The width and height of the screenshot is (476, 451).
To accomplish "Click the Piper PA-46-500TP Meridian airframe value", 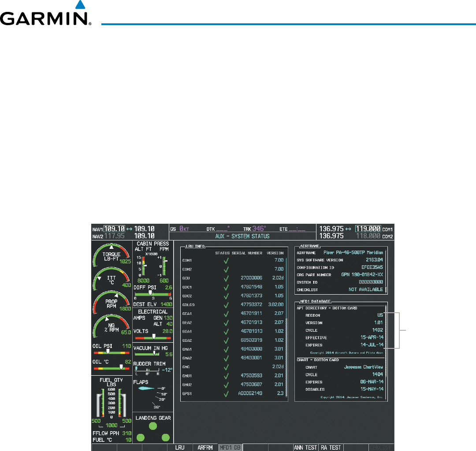I will click(x=353, y=252).
